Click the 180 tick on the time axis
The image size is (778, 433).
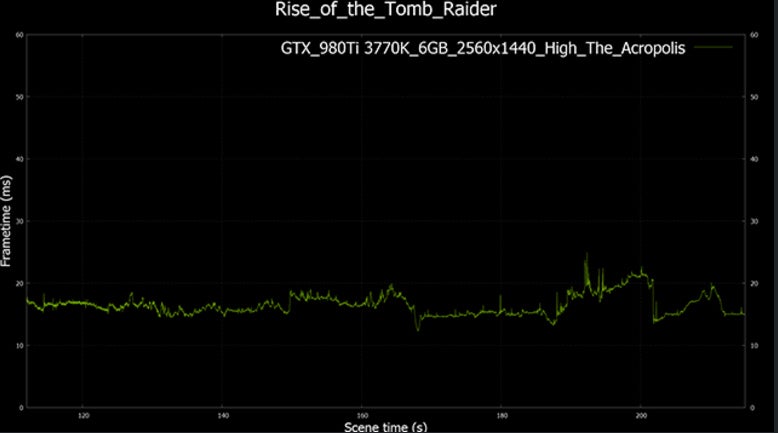tap(502, 416)
